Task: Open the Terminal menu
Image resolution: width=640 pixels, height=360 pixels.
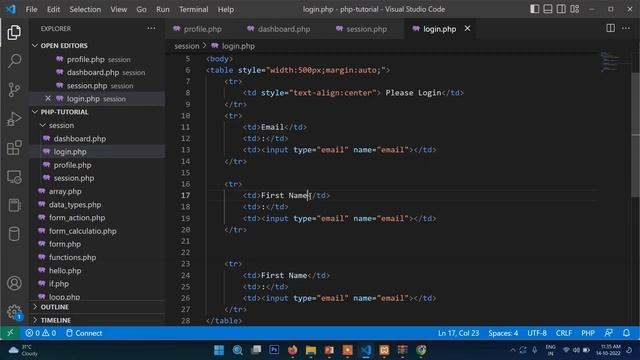Action: click(193, 9)
